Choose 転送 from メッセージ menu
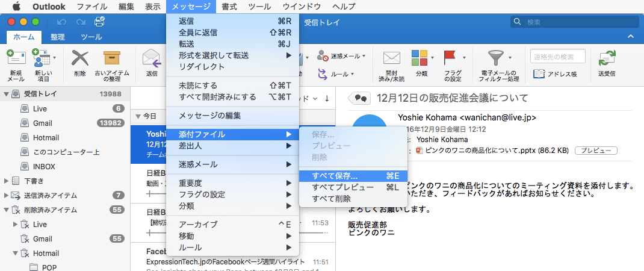This screenshot has height=271, width=644. pyautogui.click(x=232, y=44)
